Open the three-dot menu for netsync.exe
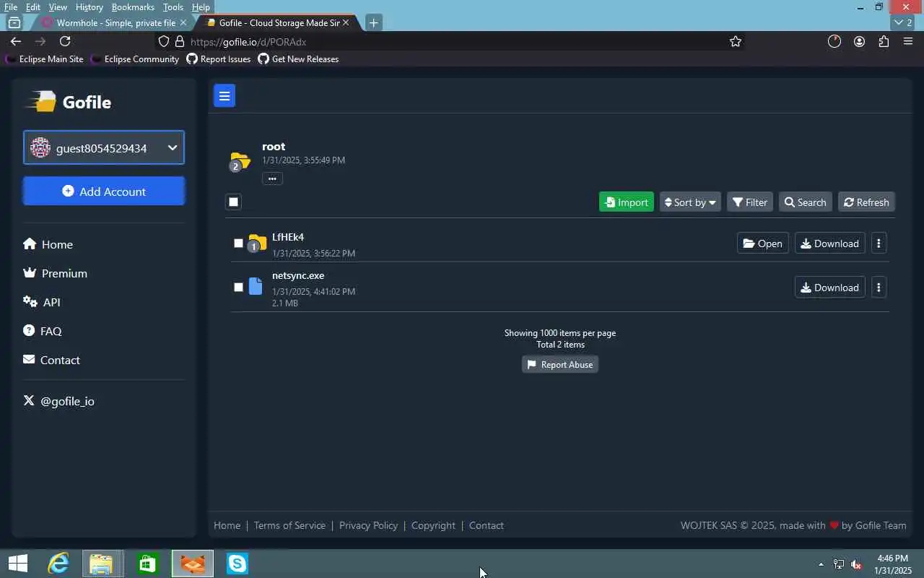Screen dimensions: 924x578 (x=879, y=288)
